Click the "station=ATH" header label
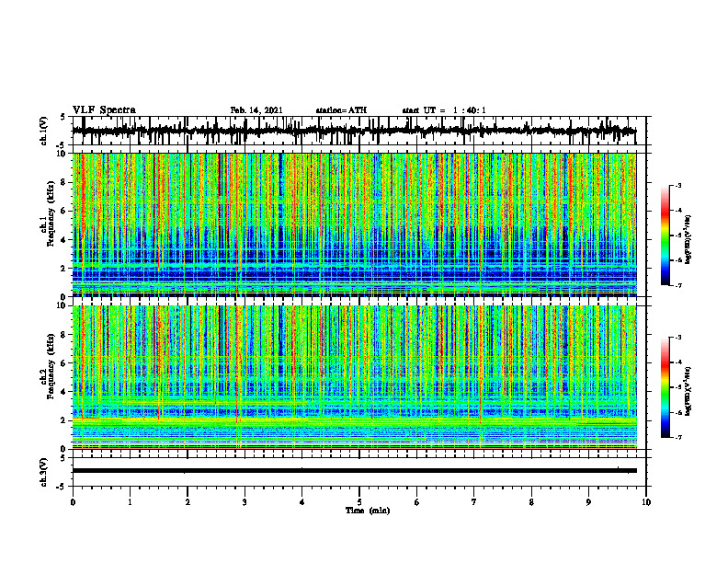Image resolution: width=728 pixels, height=563 pixels. pos(341,110)
